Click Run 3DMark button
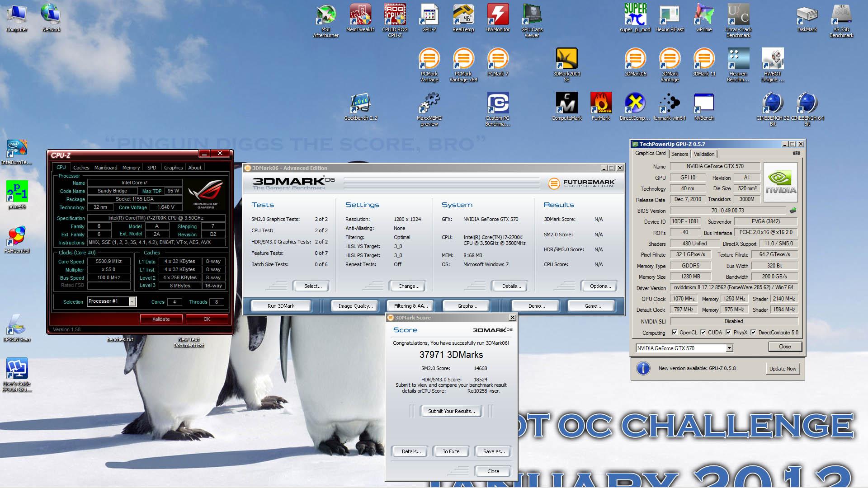 pos(281,306)
